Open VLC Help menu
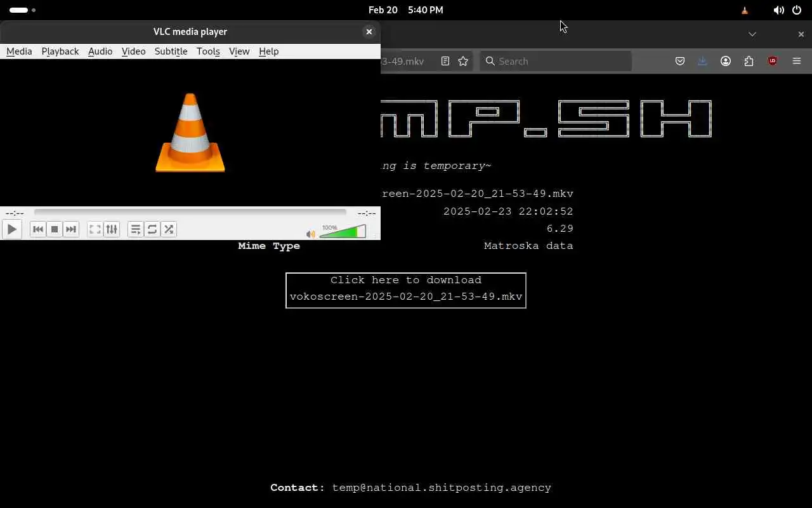The width and height of the screenshot is (812, 508). [269, 51]
